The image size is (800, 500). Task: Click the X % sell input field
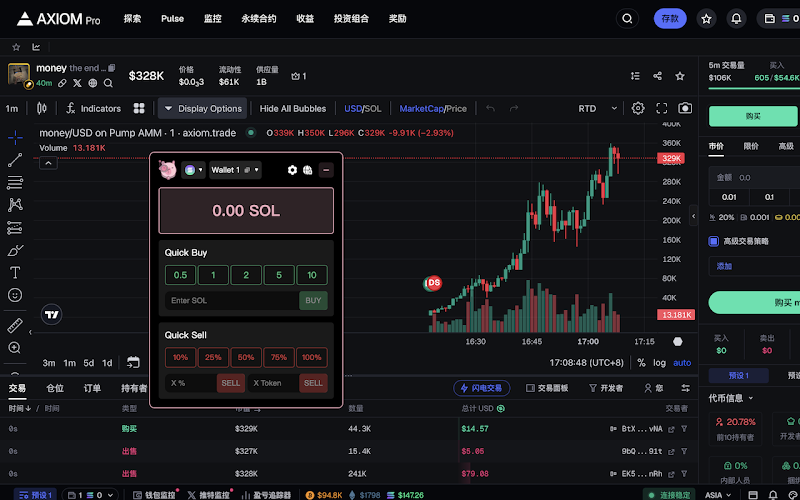[x=191, y=383]
